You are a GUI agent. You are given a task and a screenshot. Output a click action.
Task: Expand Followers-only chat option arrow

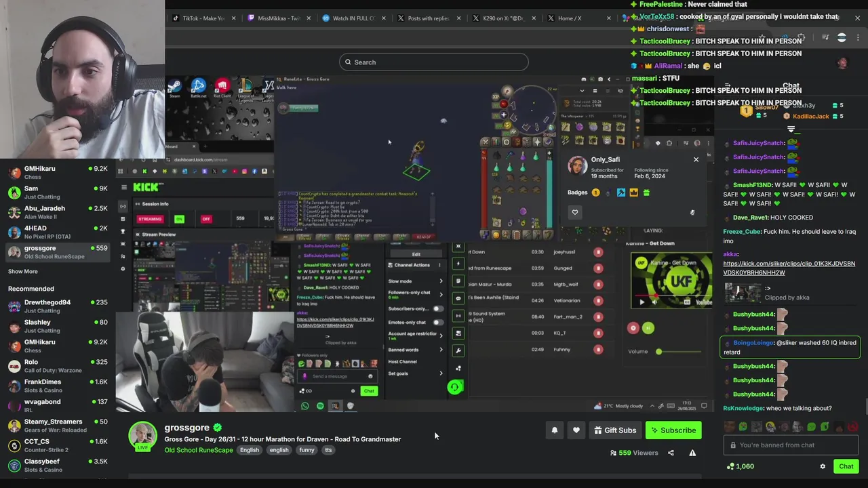tap(441, 293)
